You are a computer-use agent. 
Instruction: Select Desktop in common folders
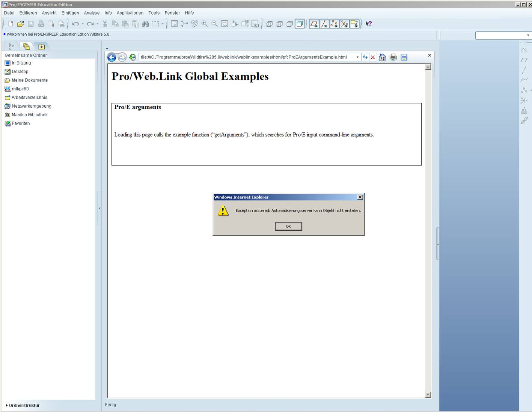[x=17, y=72]
